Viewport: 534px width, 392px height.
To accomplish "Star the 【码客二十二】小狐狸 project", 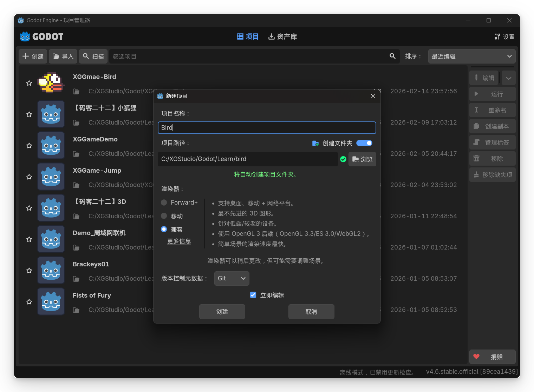I will pos(29,114).
